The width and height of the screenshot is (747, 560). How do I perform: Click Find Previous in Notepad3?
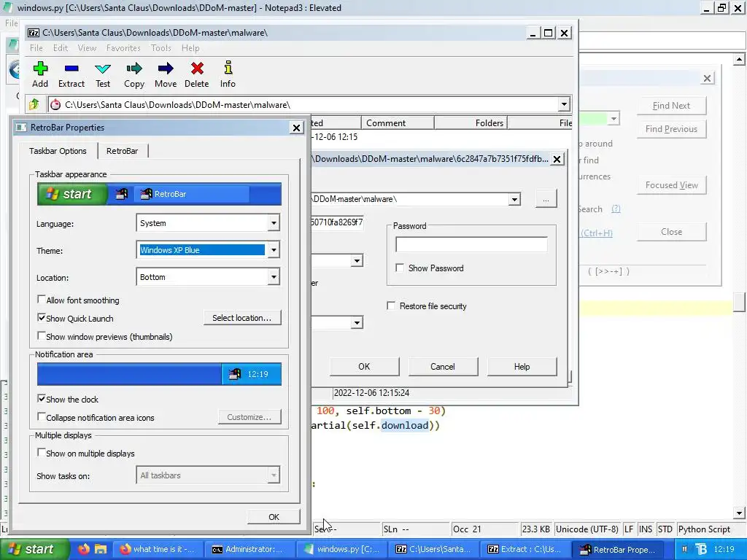(671, 129)
